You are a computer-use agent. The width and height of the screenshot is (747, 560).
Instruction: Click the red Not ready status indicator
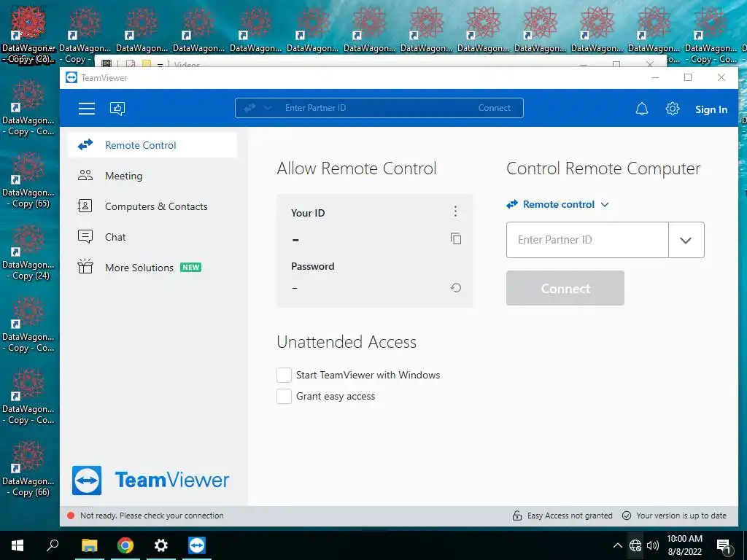point(71,516)
